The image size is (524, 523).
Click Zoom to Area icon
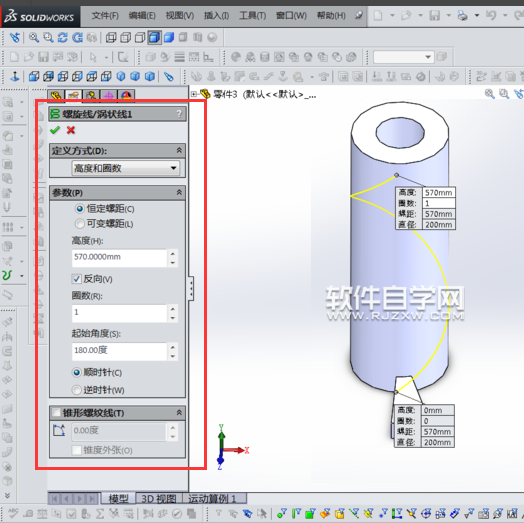(x=48, y=37)
